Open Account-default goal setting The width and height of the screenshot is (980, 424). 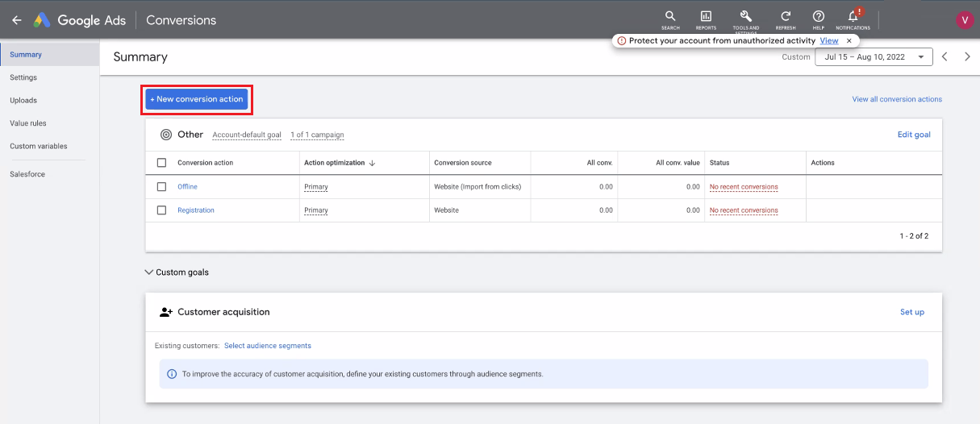click(x=247, y=135)
